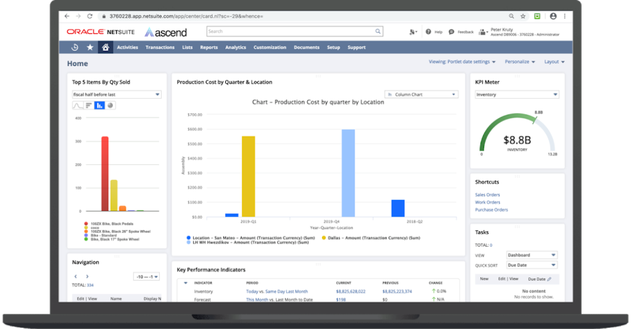The image size is (644, 329).
Task: Click the tall red bar in Top 5 Items chart
Action: point(105,174)
